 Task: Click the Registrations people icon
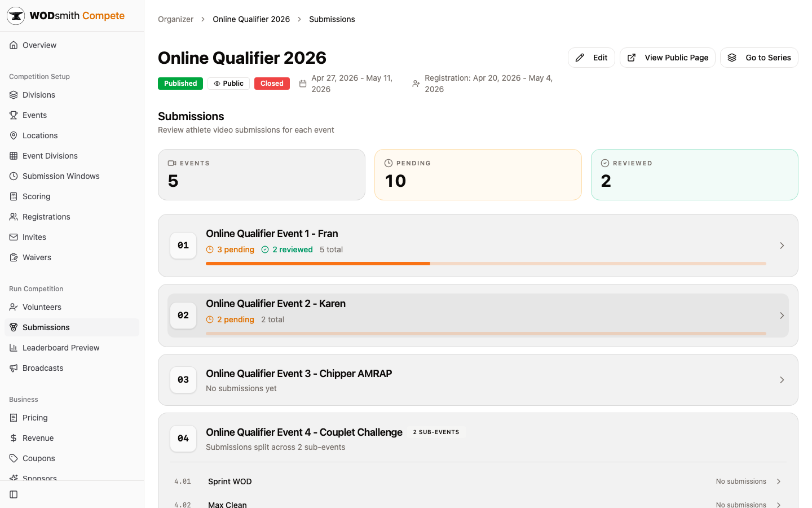pos(14,217)
